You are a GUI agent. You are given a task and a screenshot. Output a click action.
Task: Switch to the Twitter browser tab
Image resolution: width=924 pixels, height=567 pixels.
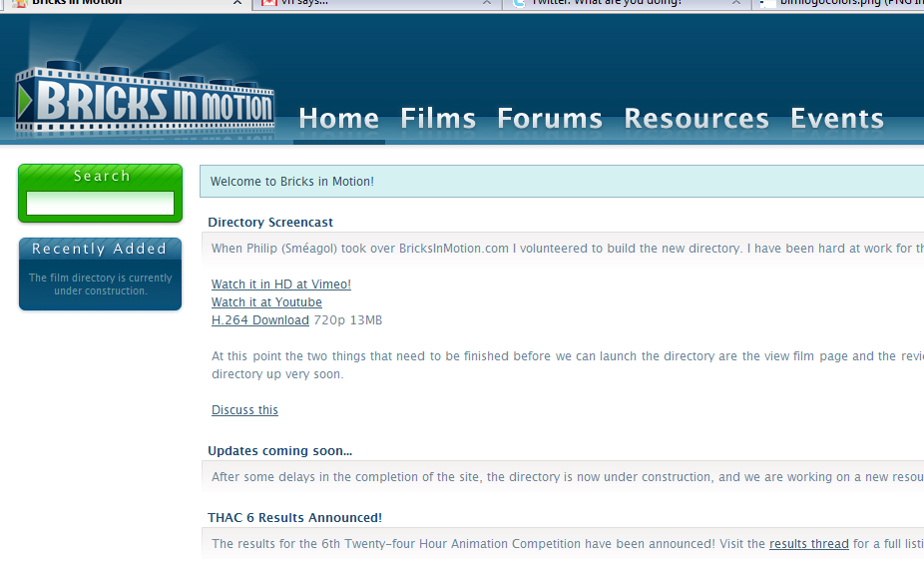click(x=627, y=3)
